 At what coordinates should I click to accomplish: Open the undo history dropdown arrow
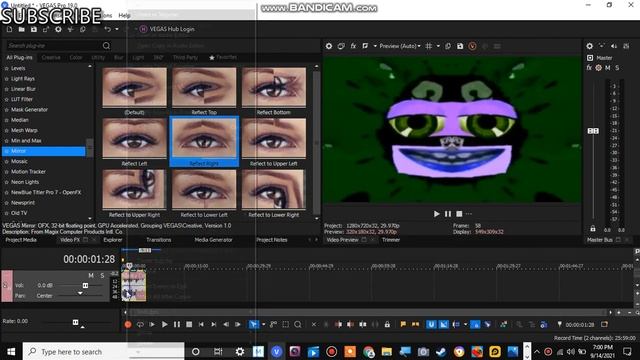point(117,29)
